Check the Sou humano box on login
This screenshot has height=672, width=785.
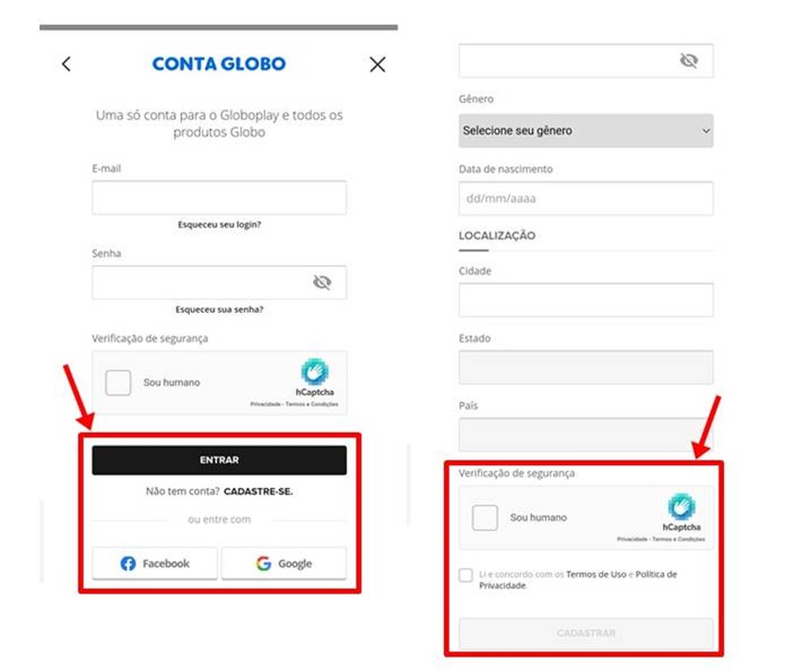tap(118, 382)
